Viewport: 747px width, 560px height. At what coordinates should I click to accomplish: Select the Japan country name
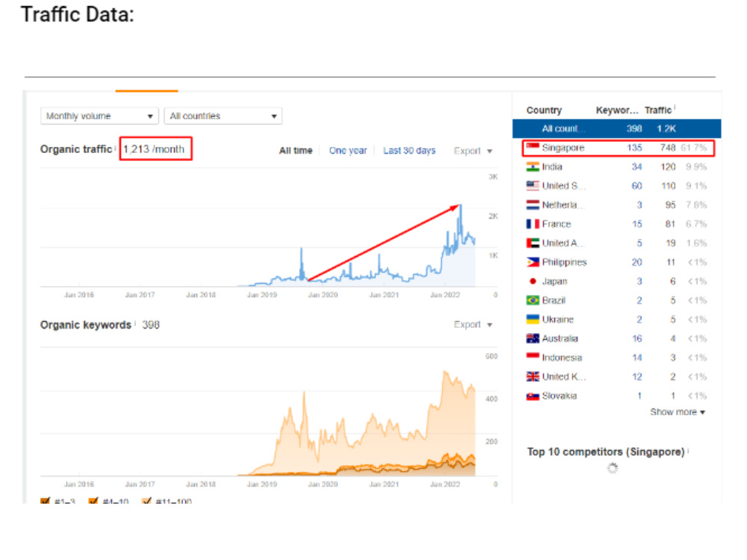[554, 281]
